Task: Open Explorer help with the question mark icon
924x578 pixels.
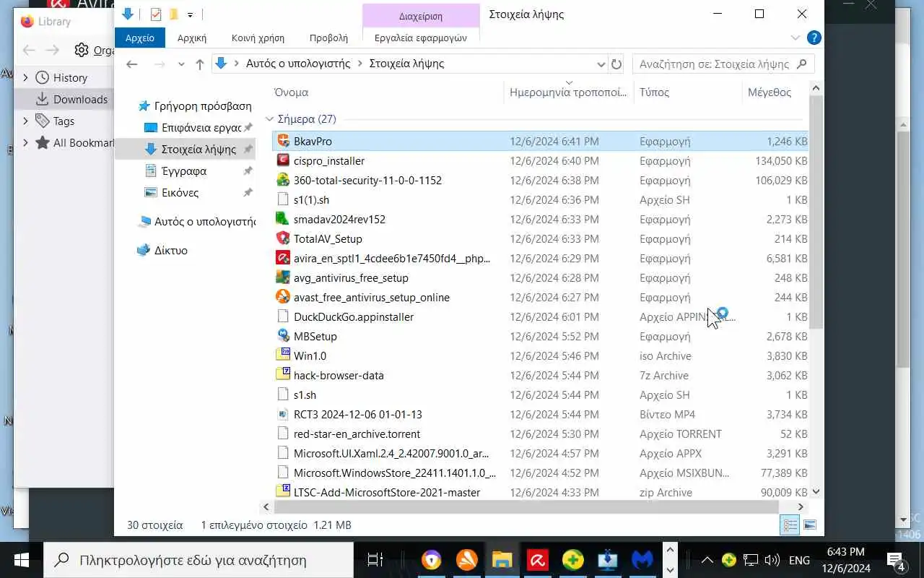Action: click(x=814, y=38)
